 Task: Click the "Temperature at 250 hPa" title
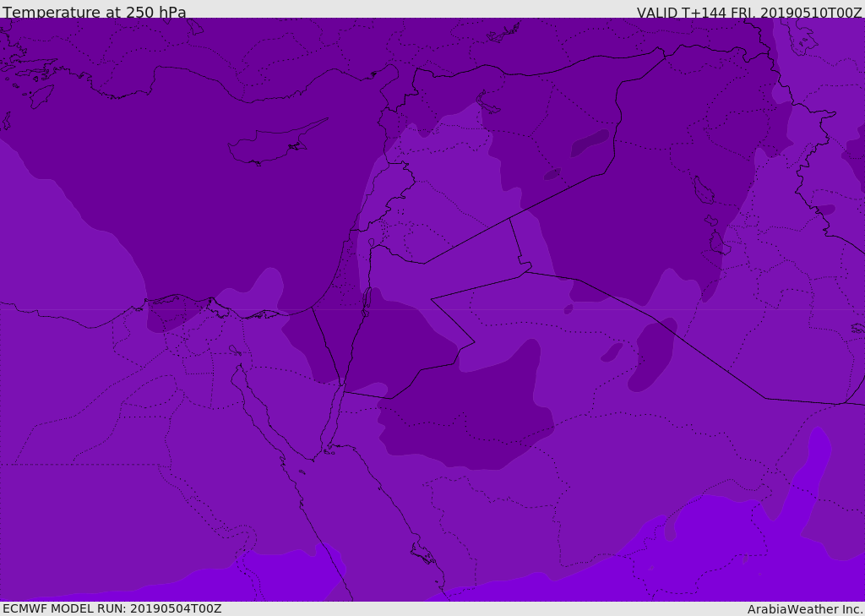[x=94, y=13]
